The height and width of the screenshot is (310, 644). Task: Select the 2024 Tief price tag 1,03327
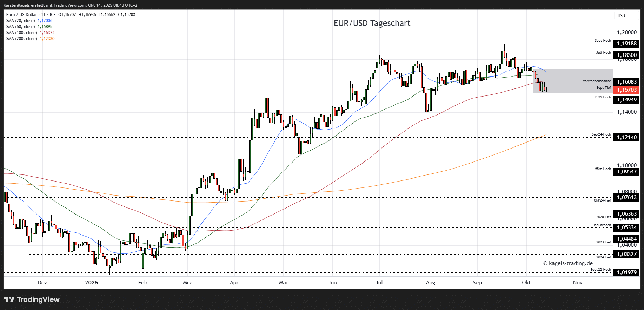coord(627,254)
